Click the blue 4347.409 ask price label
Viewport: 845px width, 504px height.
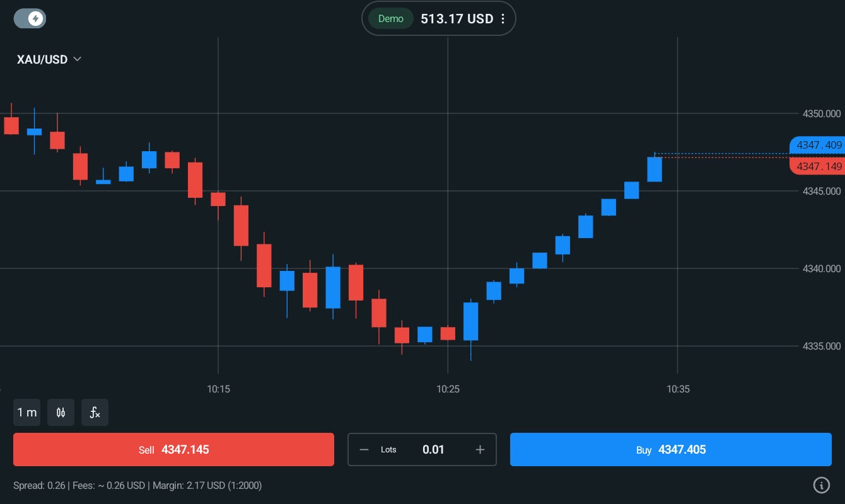pyautogui.click(x=817, y=146)
